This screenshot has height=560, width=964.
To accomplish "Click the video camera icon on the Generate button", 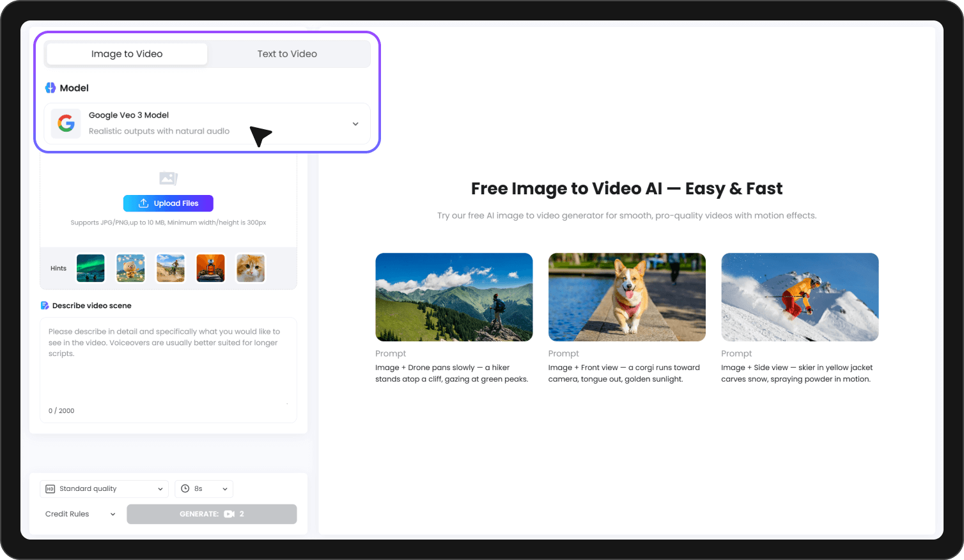I will [x=230, y=514].
